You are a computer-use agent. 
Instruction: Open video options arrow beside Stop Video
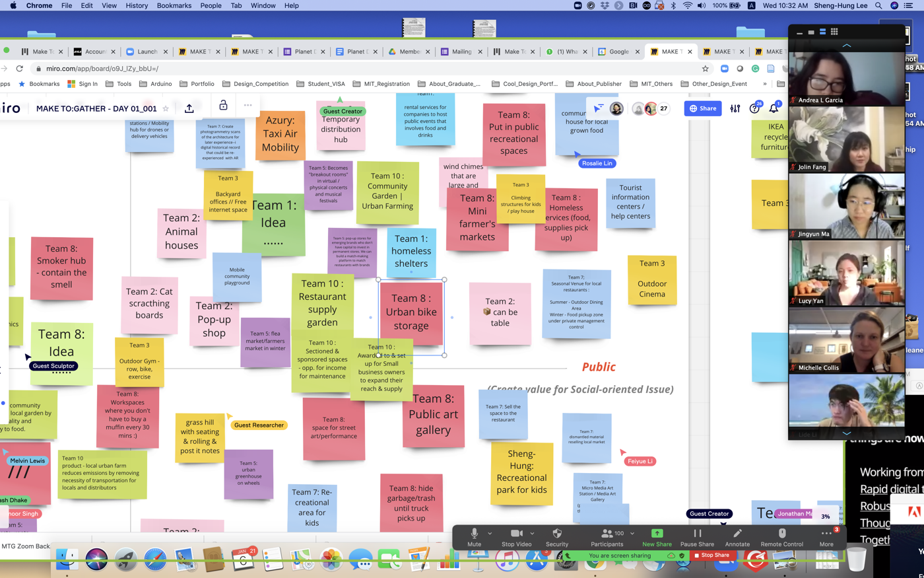pos(532,533)
